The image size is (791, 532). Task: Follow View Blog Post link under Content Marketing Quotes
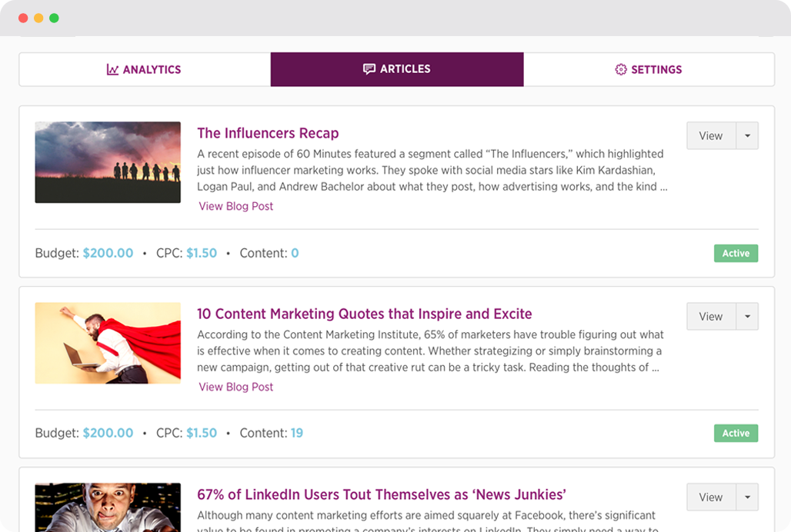coord(235,387)
